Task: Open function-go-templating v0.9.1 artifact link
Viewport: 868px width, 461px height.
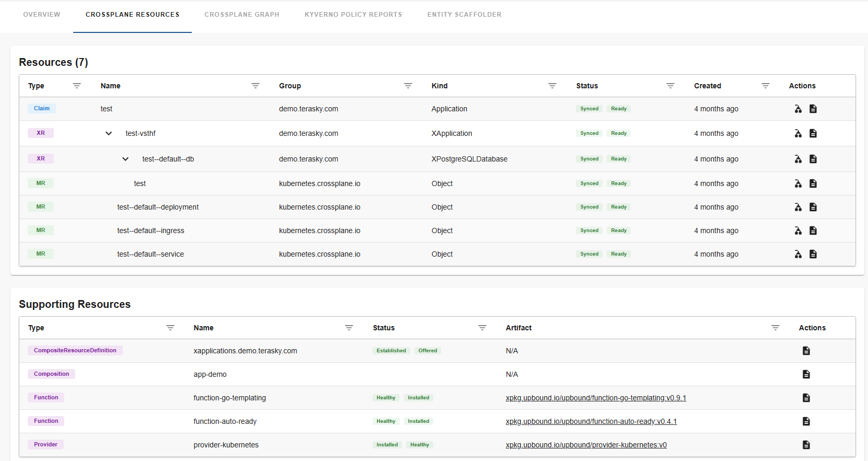Action: coord(596,398)
